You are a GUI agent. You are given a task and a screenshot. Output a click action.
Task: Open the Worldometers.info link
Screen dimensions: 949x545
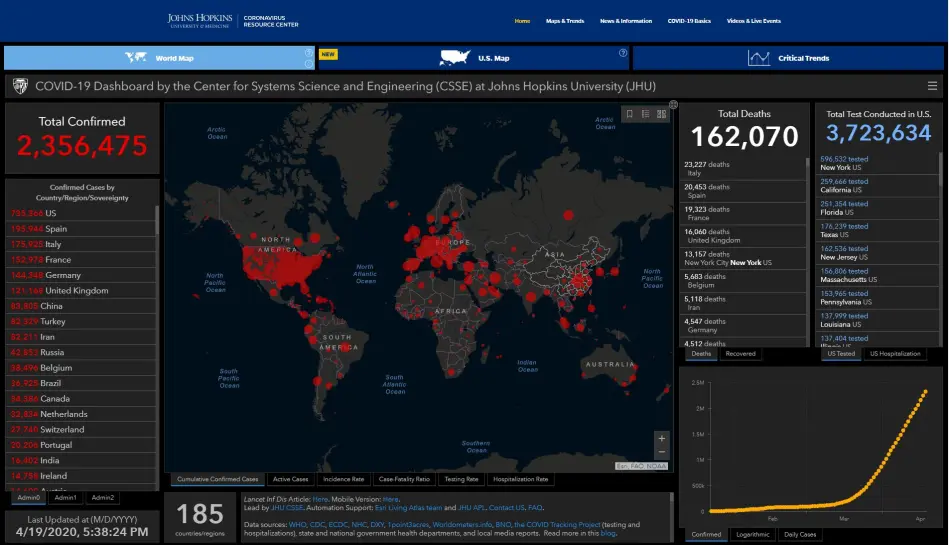[462, 525]
